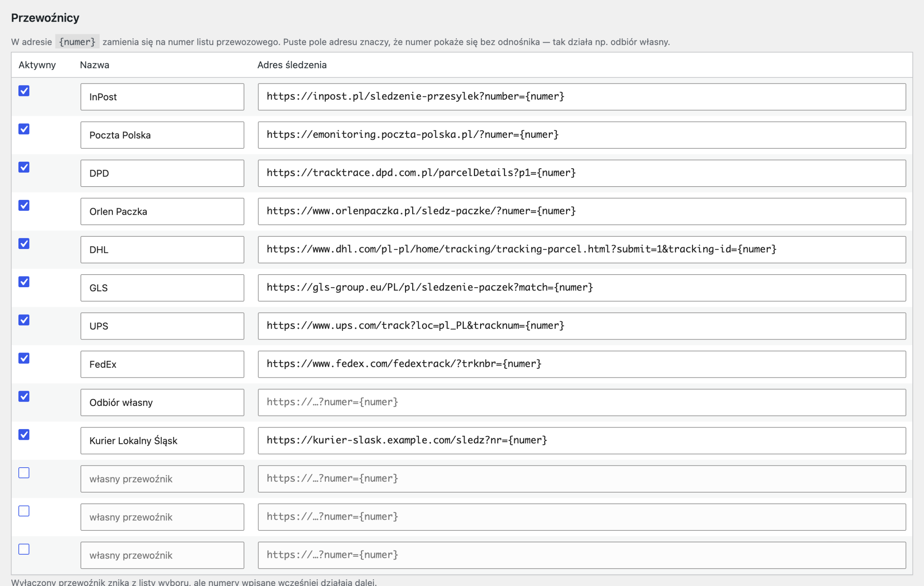
Task: Select the orlenpaczka.pl tracking URL field
Action: (582, 212)
